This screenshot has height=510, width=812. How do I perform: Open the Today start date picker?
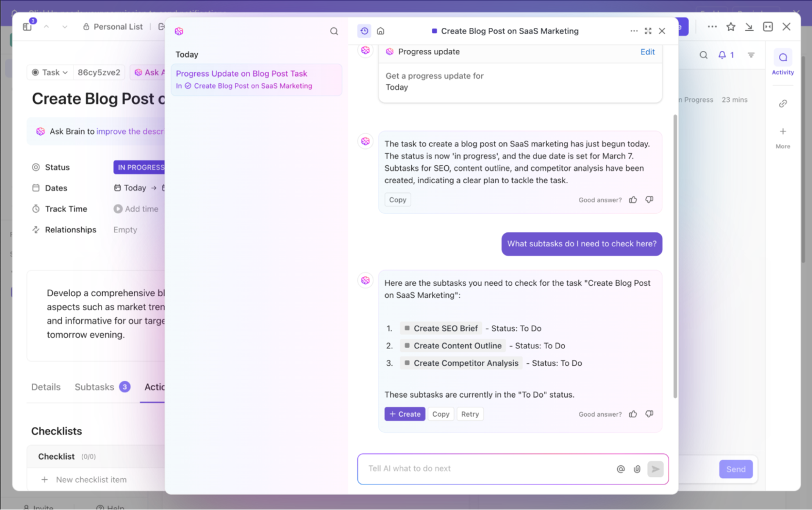click(130, 188)
